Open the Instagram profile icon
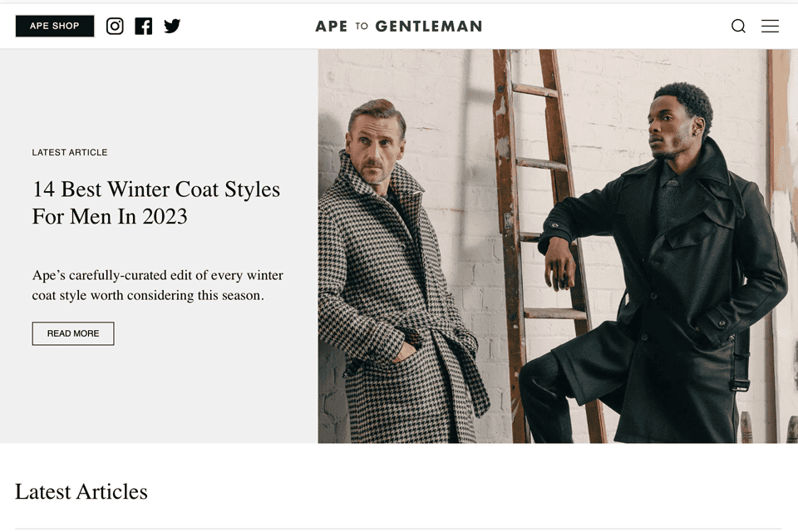 tap(115, 26)
